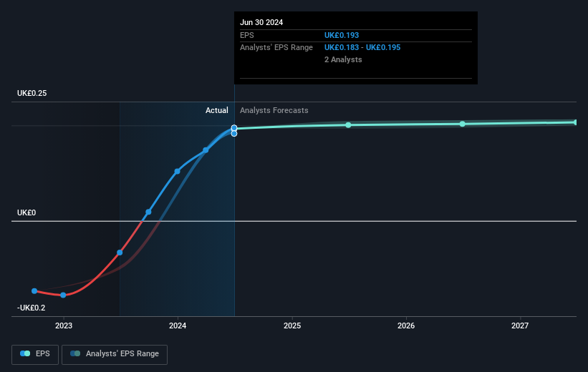The width and height of the screenshot is (588, 372).
Task: Click the 2025 forecast EPS data point
Action: [x=348, y=125]
